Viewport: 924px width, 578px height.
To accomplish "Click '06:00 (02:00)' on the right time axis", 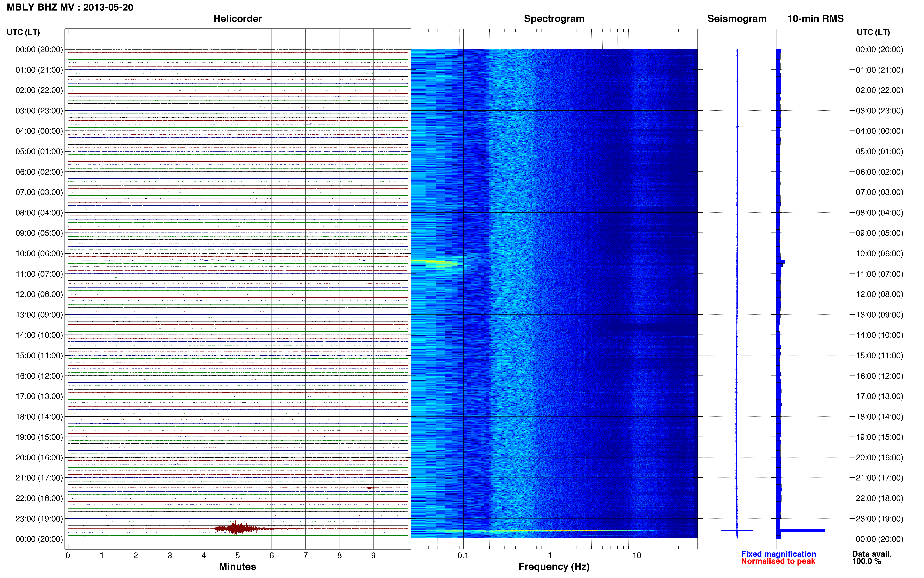I will pos(879,172).
